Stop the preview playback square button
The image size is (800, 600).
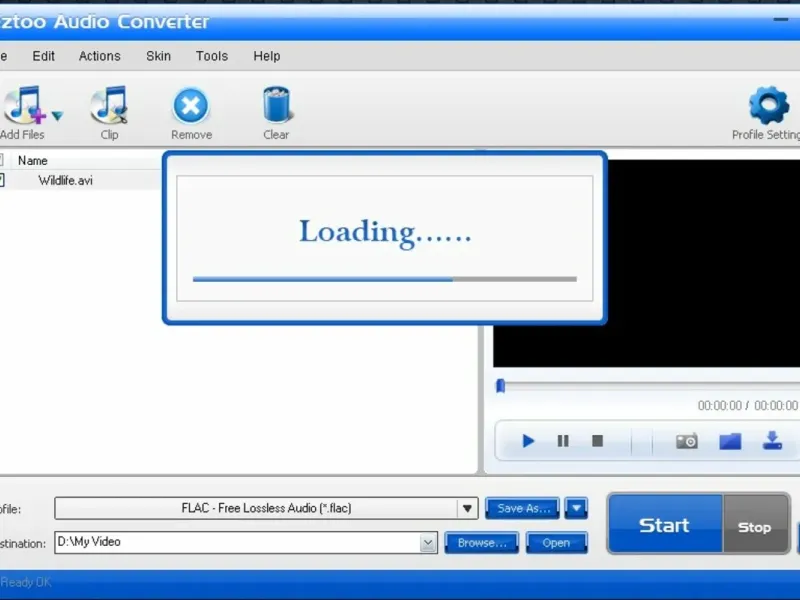coord(597,441)
